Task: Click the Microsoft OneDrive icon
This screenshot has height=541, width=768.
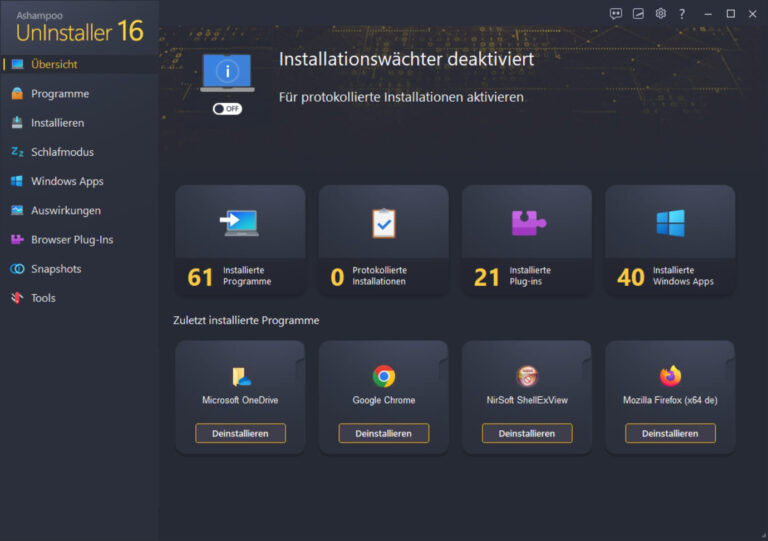Action: pyautogui.click(x=240, y=376)
